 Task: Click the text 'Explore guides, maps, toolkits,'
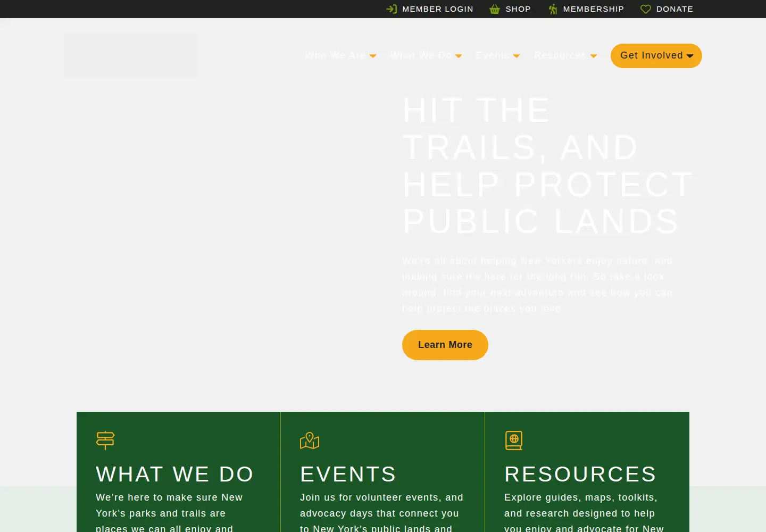pyautogui.click(x=581, y=497)
